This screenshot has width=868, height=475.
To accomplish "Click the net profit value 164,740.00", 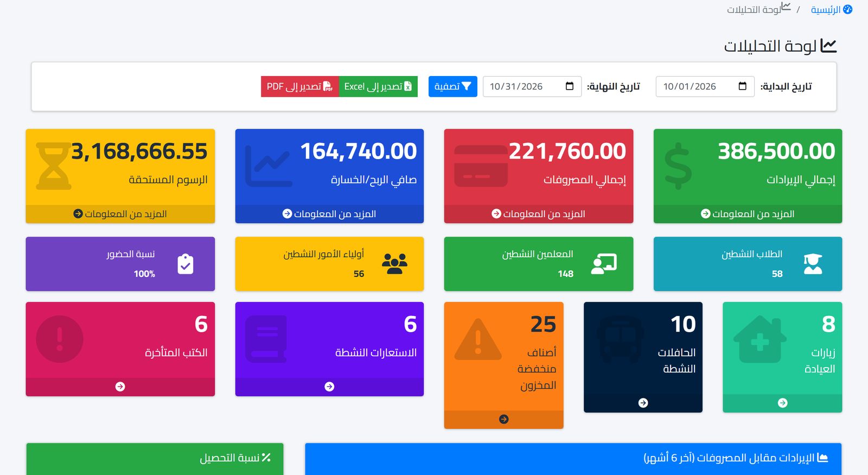I will 359,151.
